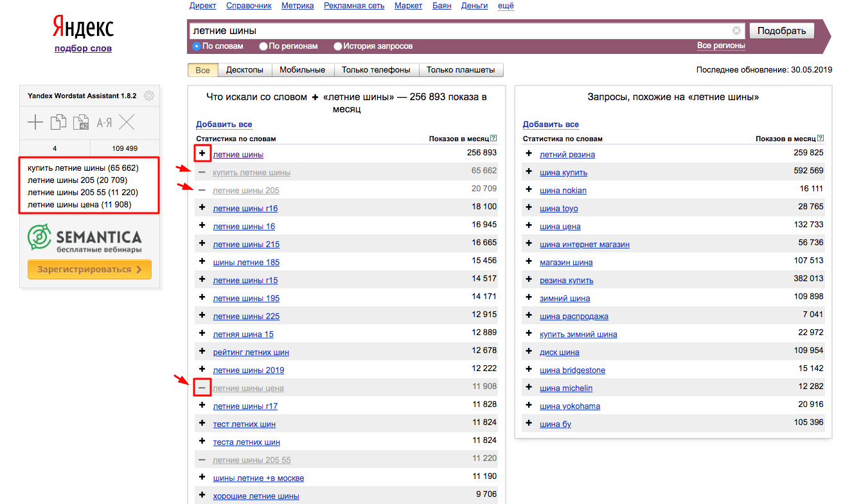
Task: Clear the search field using the round X
Action: click(736, 30)
